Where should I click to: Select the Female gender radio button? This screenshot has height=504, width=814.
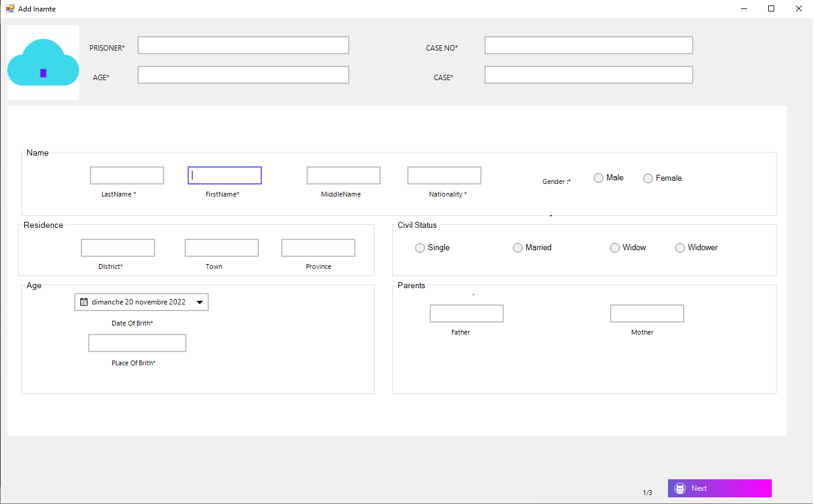[647, 178]
